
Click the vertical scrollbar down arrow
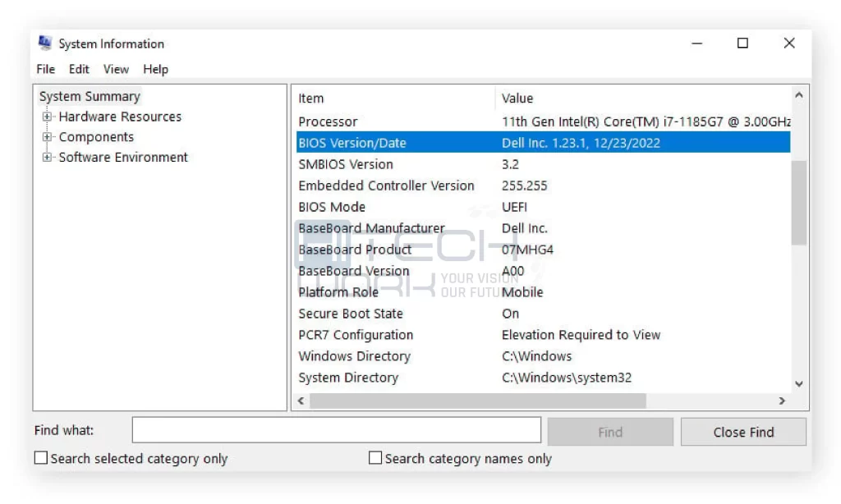click(x=798, y=384)
